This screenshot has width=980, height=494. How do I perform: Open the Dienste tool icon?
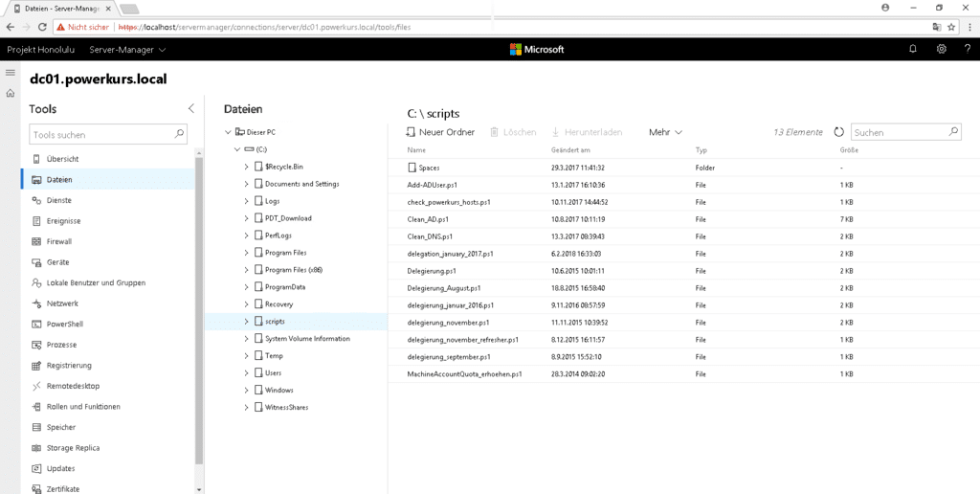pyautogui.click(x=36, y=200)
